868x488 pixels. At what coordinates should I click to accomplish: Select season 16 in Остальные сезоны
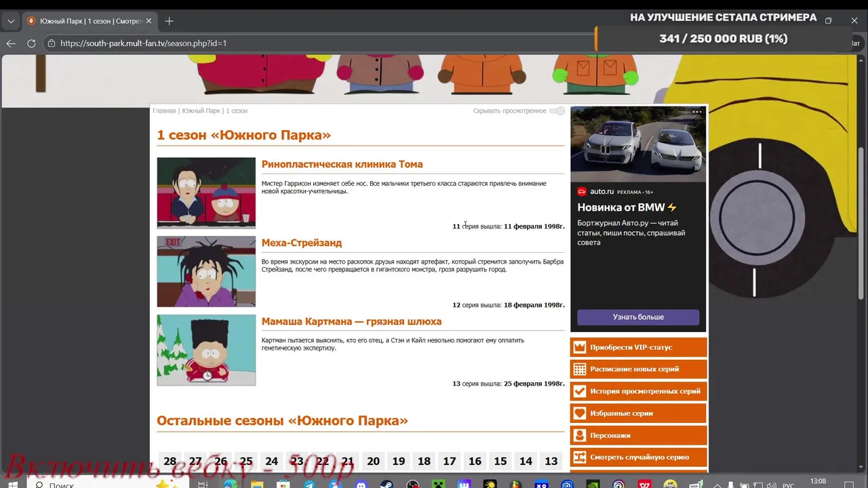pyautogui.click(x=475, y=461)
